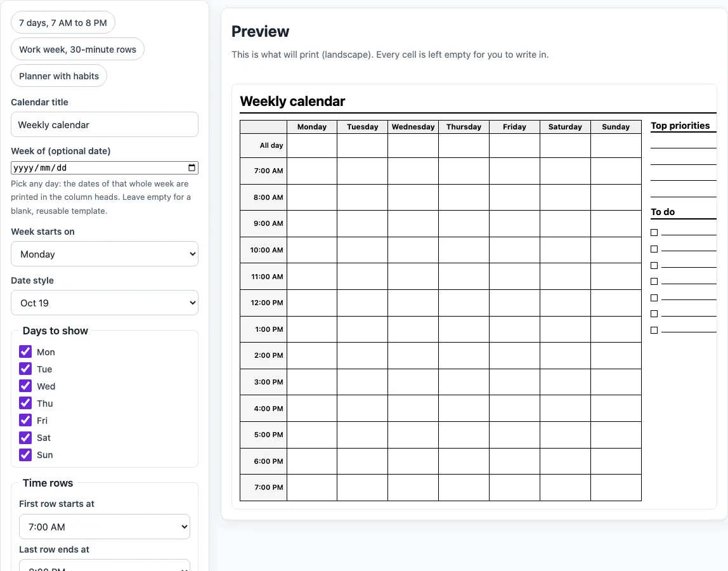This screenshot has height=571, width=728.
Task: Uncheck the Sun day checkbox
Action: pos(25,454)
